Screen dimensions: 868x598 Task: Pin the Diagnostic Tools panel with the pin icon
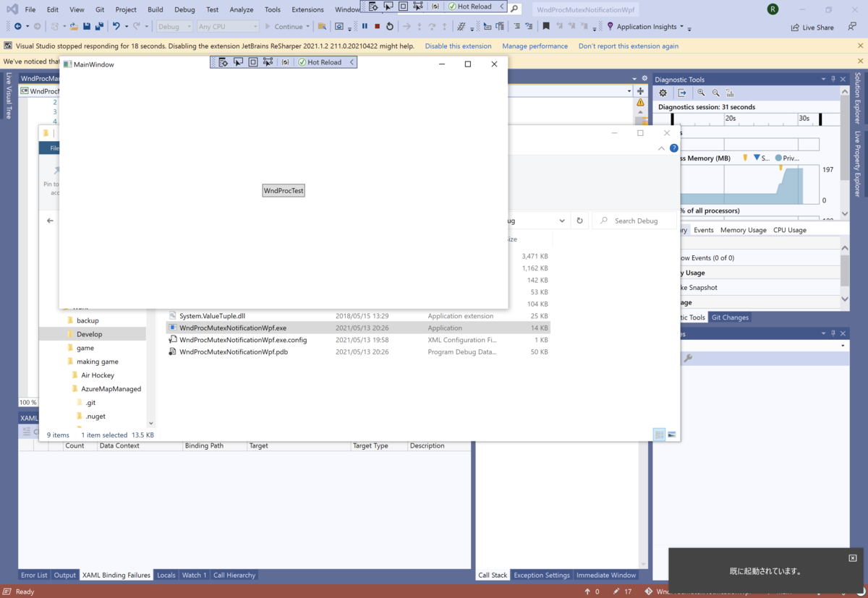[833, 79]
